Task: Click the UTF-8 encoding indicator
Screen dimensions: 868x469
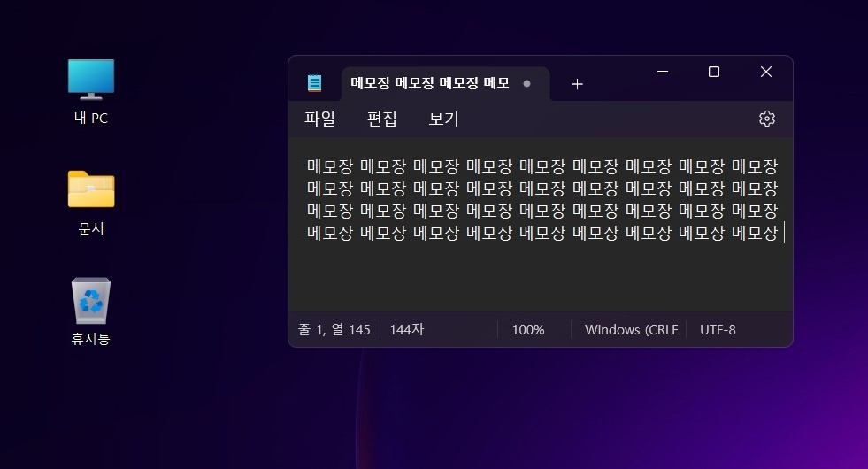Action: tap(718, 329)
